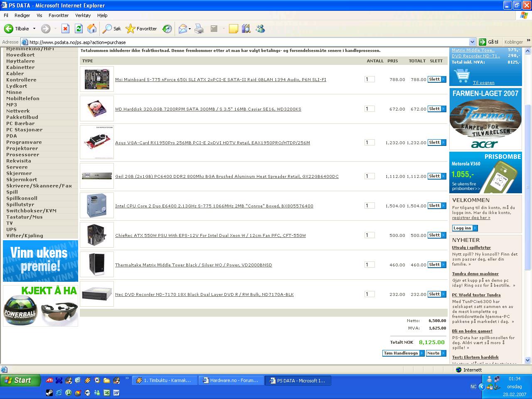Open the address bar URL dropdown
Image resolution: width=532 pixels, height=399 pixels.
click(x=472, y=42)
